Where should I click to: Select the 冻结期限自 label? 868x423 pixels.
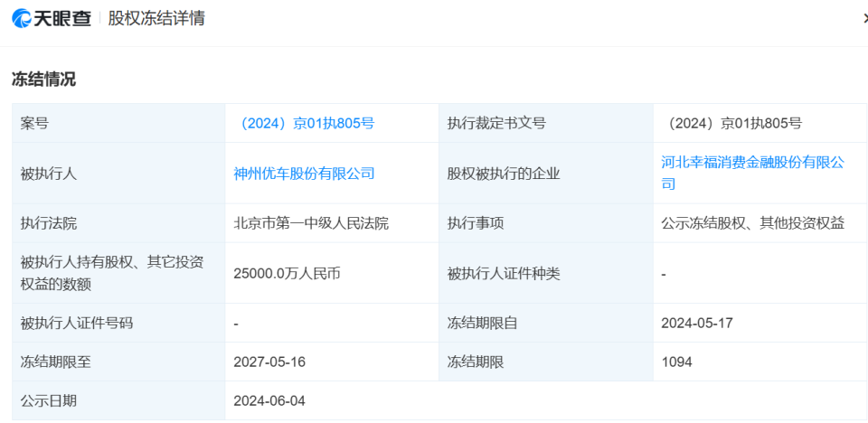[x=482, y=323]
